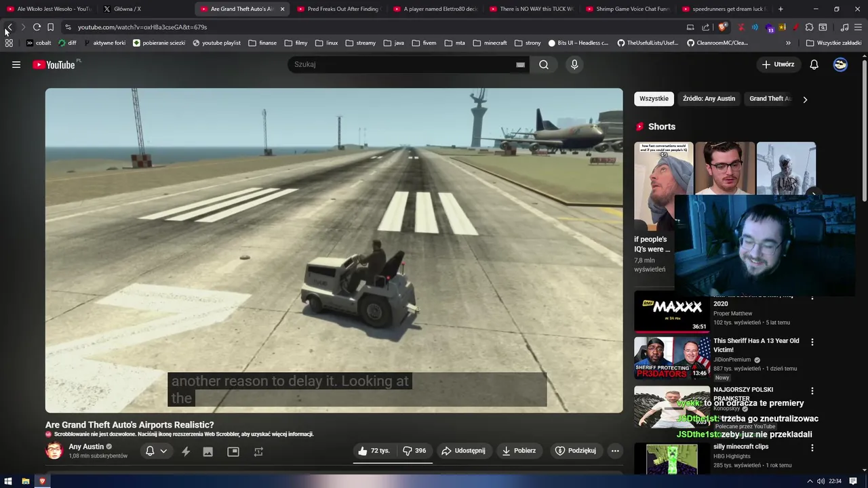Screen dimensions: 868x488
Task: Open new tab with plus button
Action: 781,9
